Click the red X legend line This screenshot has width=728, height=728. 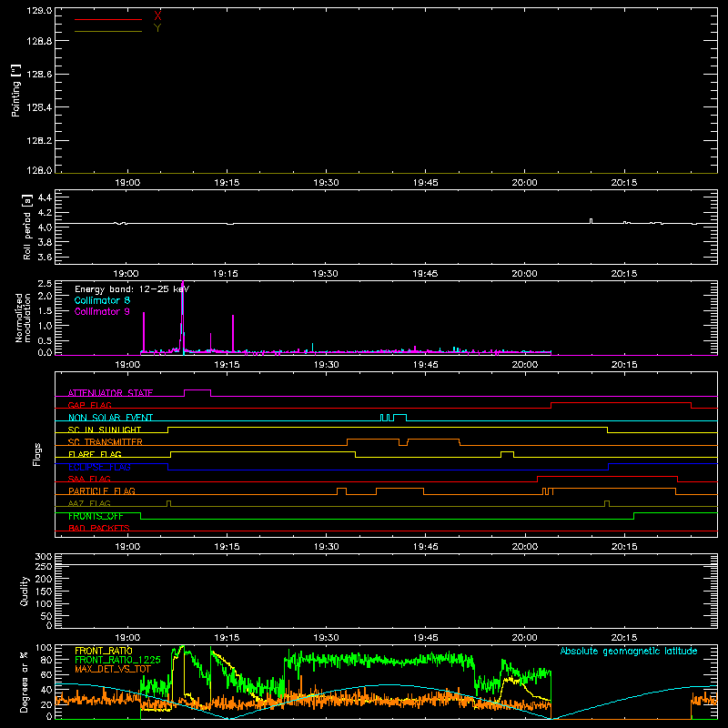108,19
